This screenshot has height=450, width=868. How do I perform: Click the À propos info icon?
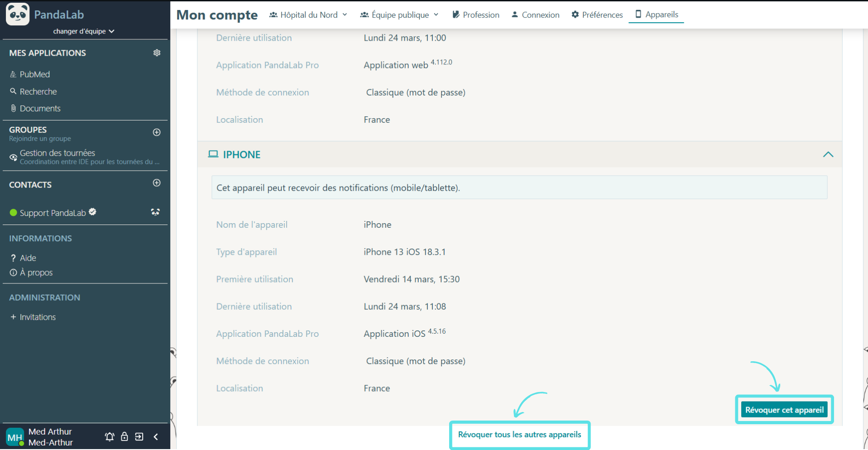13,273
